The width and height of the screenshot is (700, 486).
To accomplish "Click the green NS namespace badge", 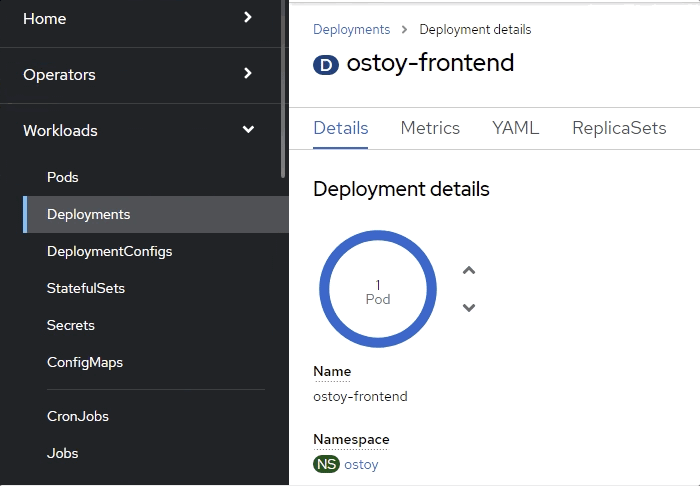I will [x=326, y=464].
